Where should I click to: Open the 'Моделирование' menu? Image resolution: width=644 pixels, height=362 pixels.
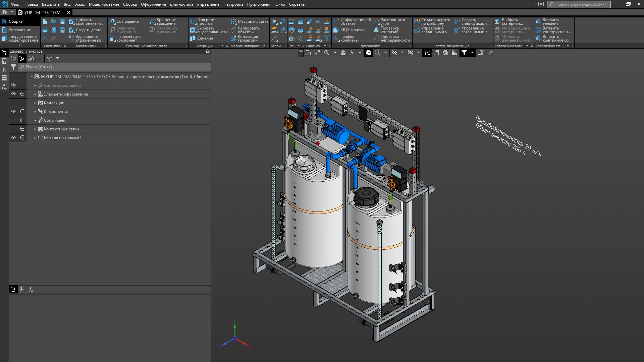point(104,4)
